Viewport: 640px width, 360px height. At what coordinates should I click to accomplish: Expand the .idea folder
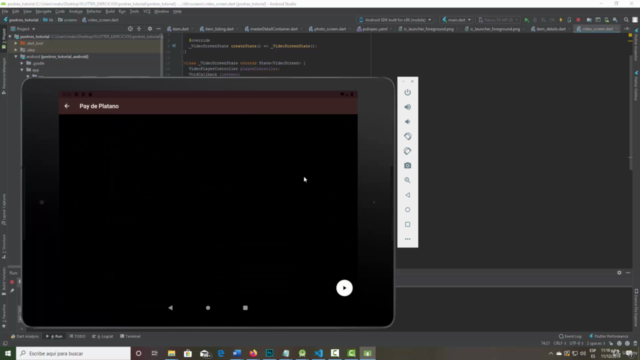coord(16,50)
